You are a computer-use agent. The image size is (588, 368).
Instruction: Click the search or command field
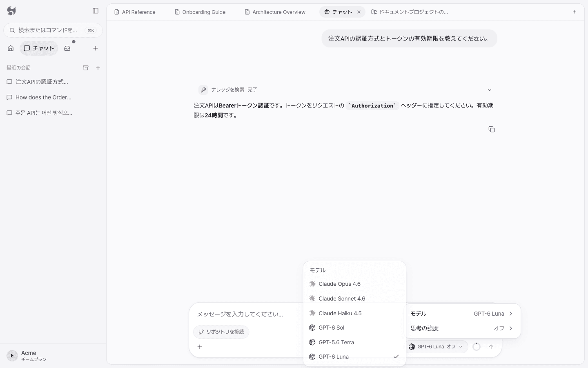(53, 30)
